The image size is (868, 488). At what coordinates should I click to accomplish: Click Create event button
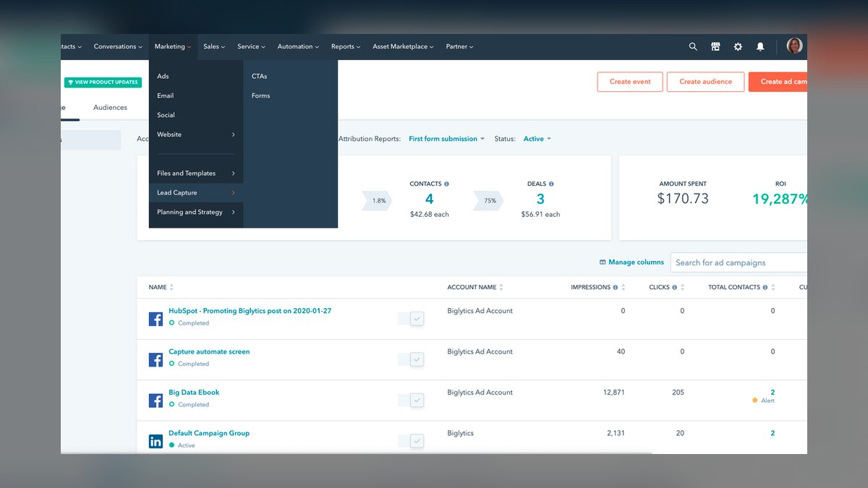click(x=630, y=82)
